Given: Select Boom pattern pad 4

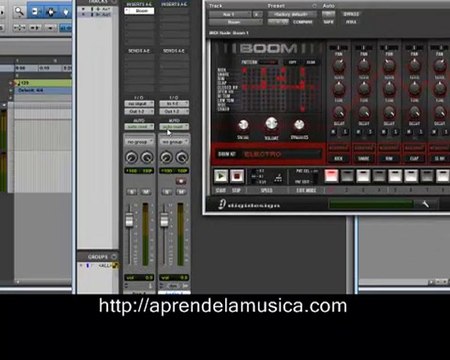Looking at the screenshot, I should tap(379, 176).
